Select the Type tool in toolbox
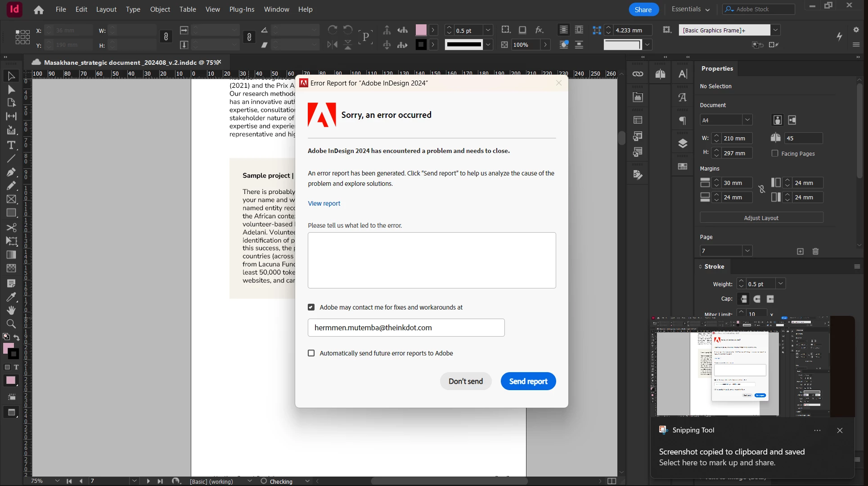The height and width of the screenshot is (486, 868). coord(11,145)
